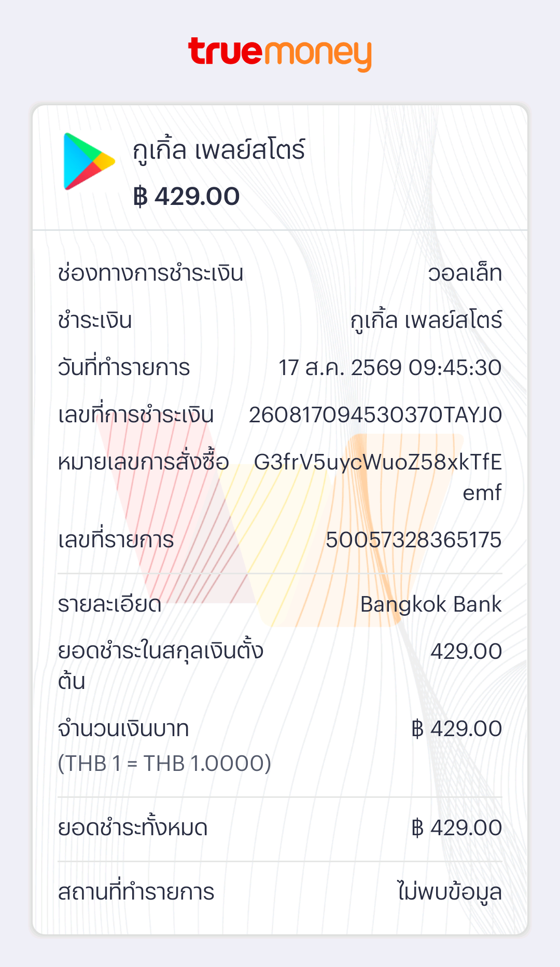Click the Google Play Store icon
Viewport: 560px width, 967px height.
click(x=89, y=161)
